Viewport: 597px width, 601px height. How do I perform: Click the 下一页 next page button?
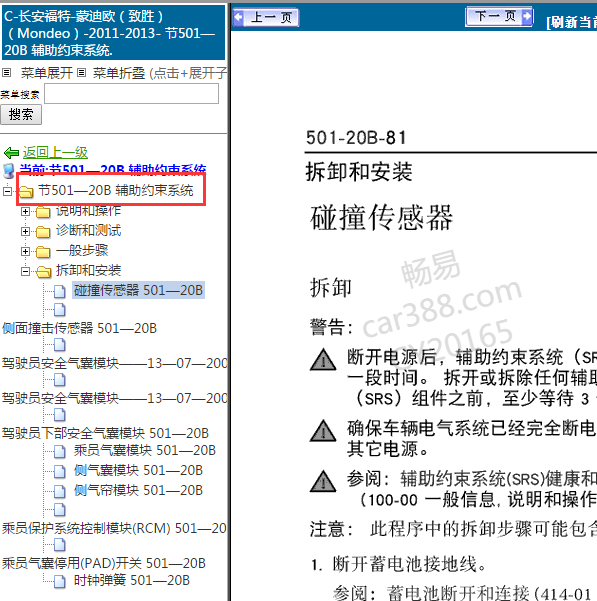[499, 16]
